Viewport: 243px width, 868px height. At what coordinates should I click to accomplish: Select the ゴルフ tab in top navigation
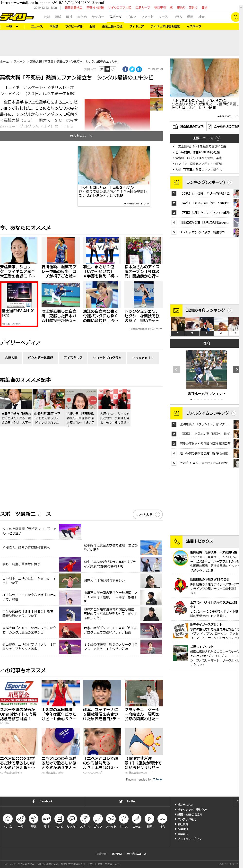pos(131,17)
